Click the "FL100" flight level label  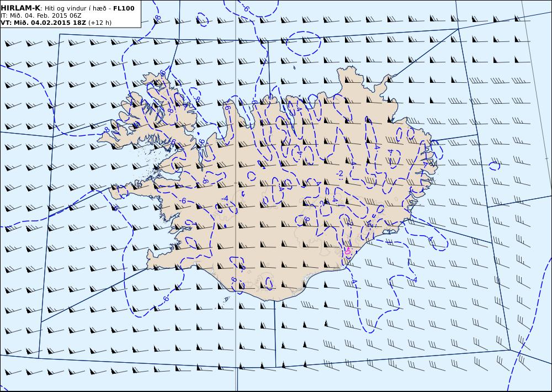pos(124,8)
